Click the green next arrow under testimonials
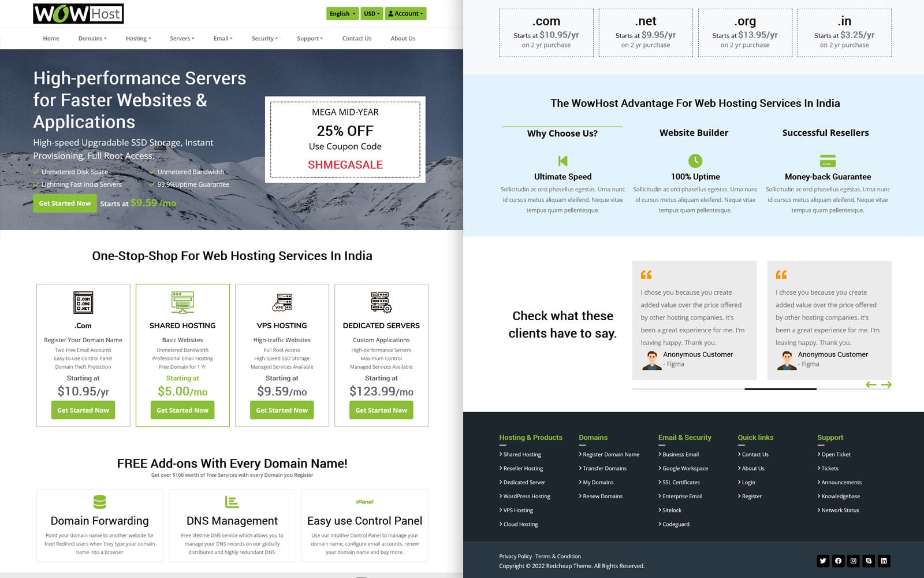The height and width of the screenshot is (578, 924). [888, 384]
